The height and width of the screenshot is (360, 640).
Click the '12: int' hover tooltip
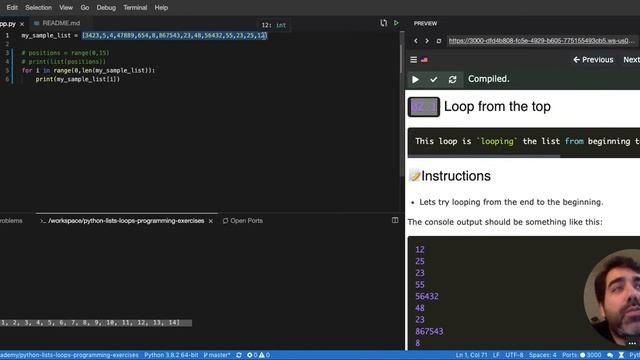[274, 25]
